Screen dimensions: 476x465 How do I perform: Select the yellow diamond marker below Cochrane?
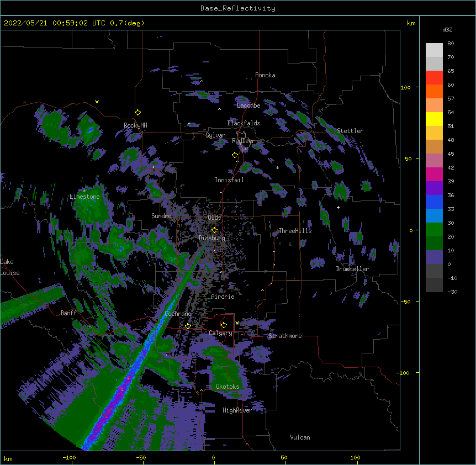click(188, 326)
